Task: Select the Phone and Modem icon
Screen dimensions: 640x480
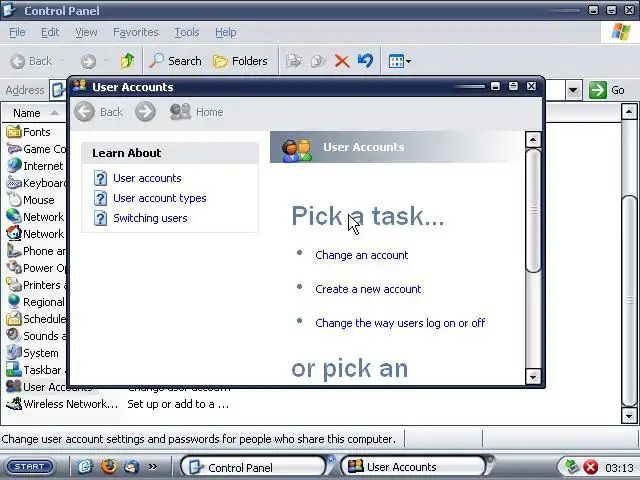Action: [x=14, y=251]
